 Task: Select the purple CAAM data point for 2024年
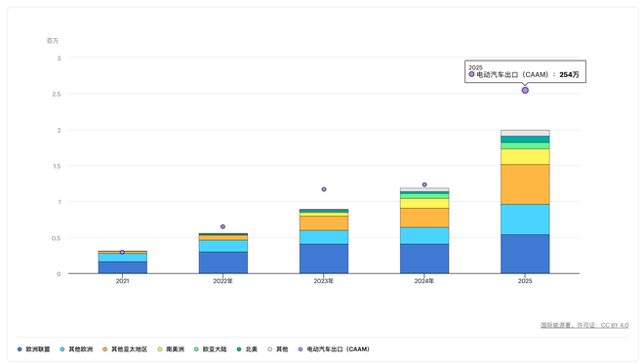click(x=424, y=184)
